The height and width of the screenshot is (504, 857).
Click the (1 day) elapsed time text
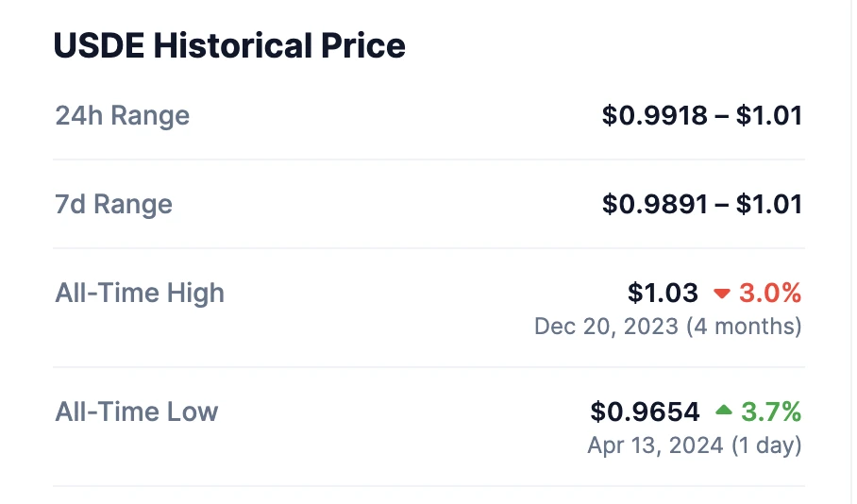click(x=766, y=445)
